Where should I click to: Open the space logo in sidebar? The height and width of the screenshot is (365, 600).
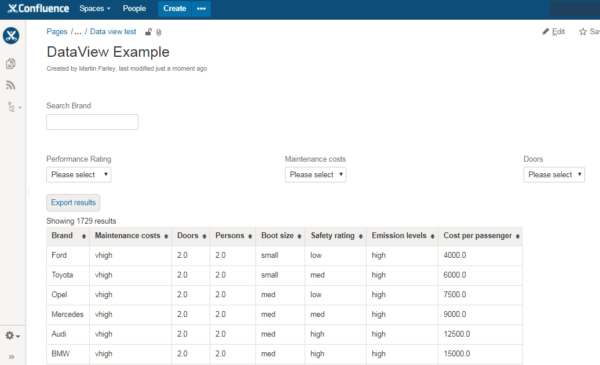(11, 36)
